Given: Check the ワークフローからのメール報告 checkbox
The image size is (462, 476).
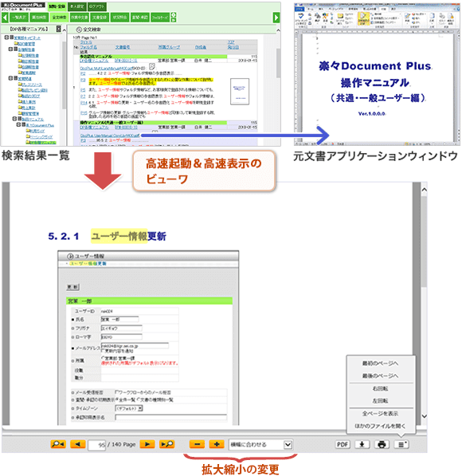Looking at the screenshot, I should [x=117, y=392].
